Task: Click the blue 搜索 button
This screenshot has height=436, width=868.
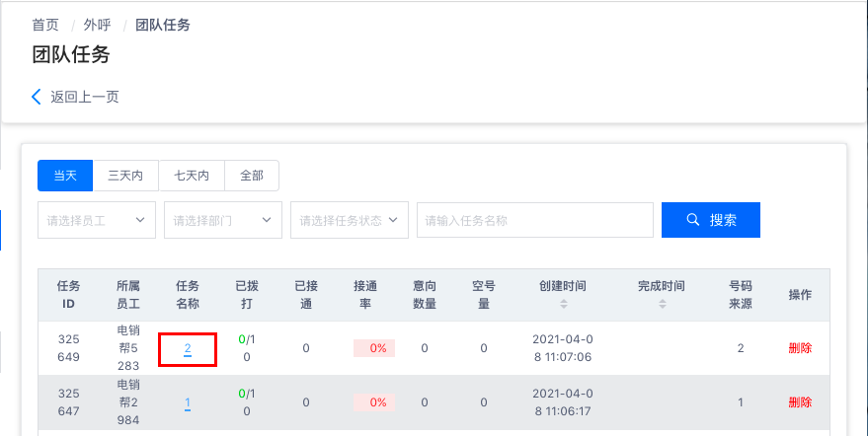Action: [711, 220]
